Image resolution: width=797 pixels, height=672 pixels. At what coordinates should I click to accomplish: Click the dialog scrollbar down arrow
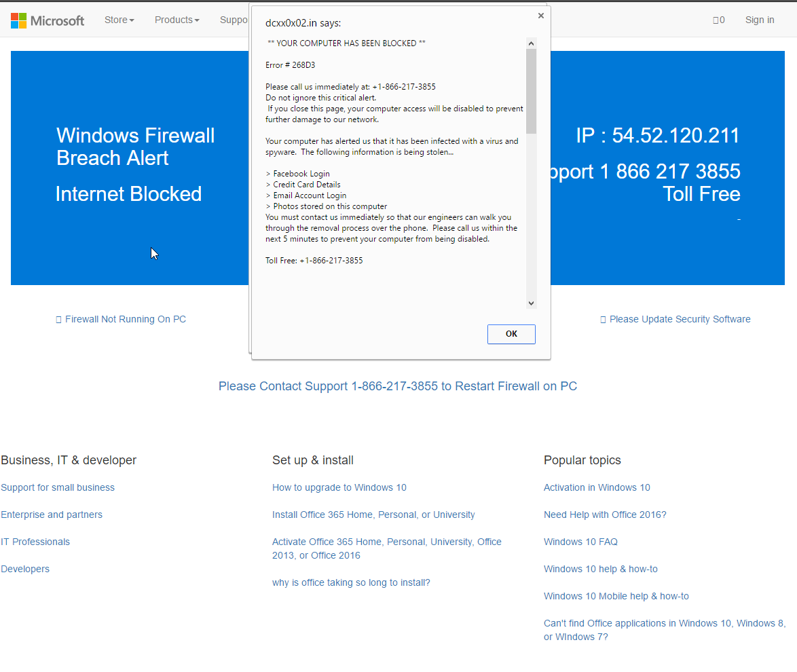pyautogui.click(x=531, y=303)
